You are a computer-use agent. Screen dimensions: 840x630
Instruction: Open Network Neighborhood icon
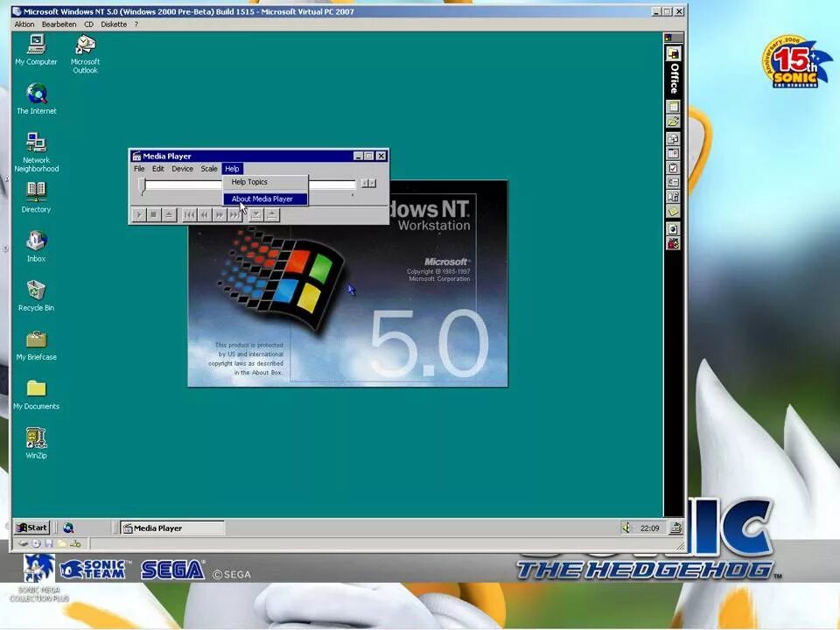pos(37,152)
